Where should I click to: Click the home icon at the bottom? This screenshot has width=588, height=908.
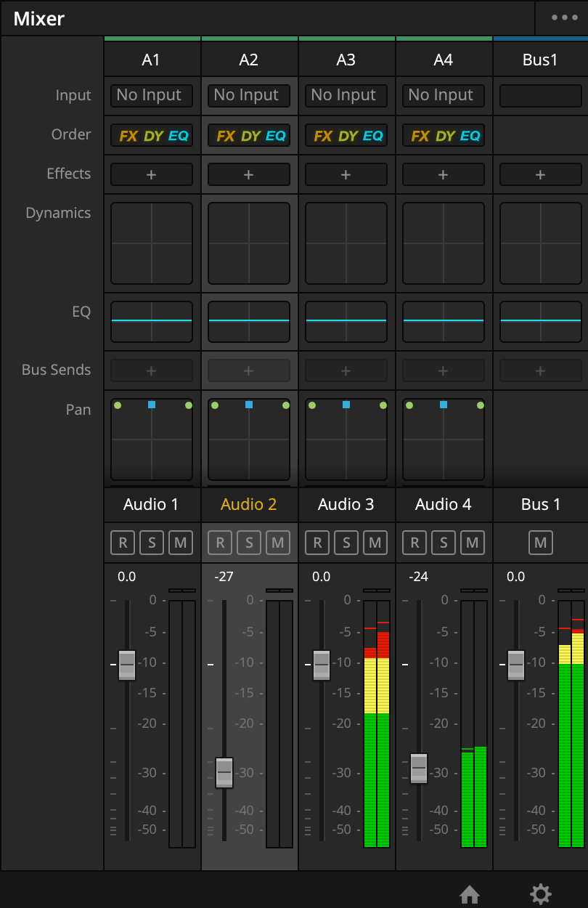coord(470,894)
